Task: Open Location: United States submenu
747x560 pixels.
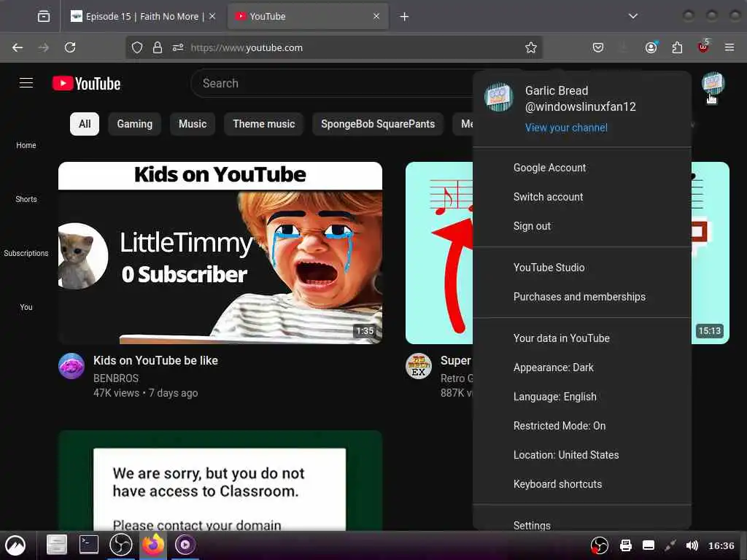Action: (582, 455)
